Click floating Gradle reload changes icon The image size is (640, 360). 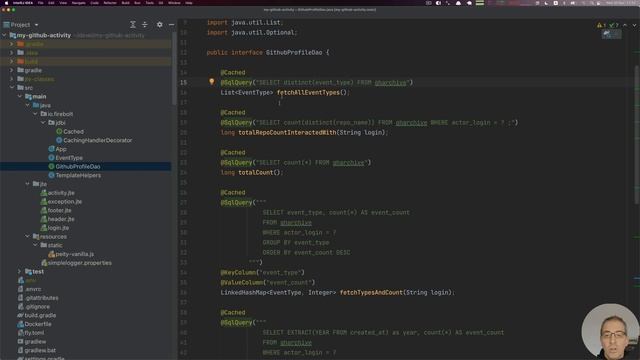[611, 34]
